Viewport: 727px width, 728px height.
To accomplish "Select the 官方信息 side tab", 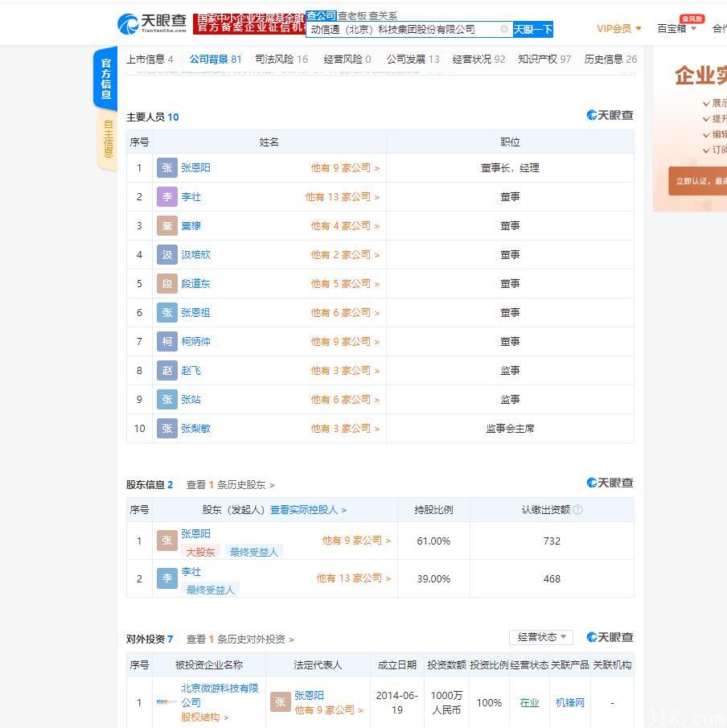I will (106, 79).
